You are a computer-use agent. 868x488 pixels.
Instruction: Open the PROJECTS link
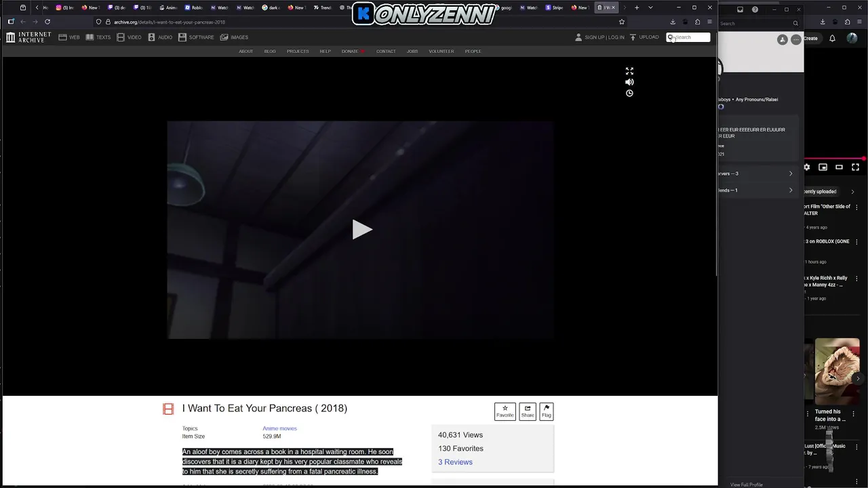pos(298,52)
